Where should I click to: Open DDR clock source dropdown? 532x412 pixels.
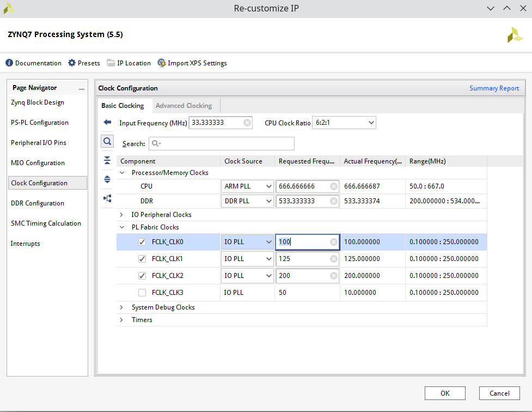pos(247,201)
